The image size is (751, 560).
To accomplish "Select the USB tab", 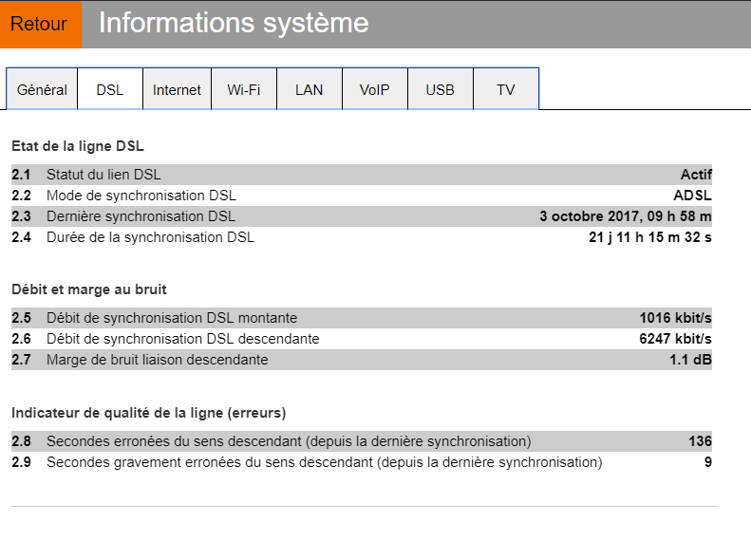I will pos(440,89).
